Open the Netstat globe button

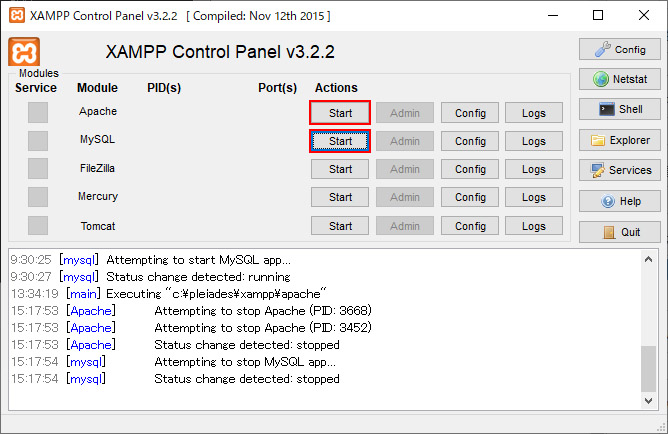(619, 79)
